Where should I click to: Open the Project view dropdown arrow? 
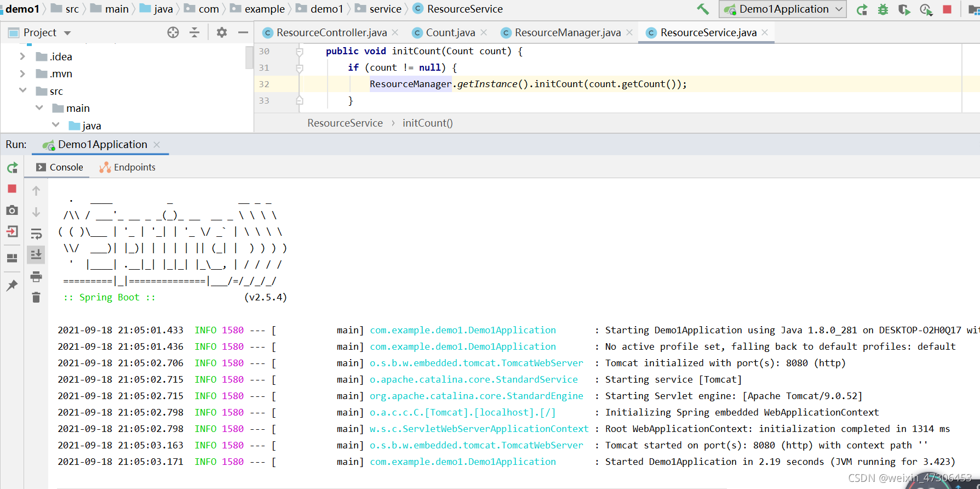pyautogui.click(x=67, y=33)
